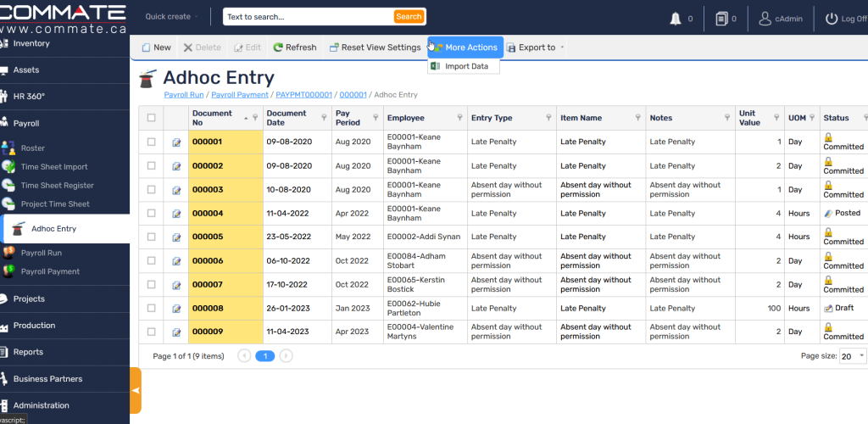
Task: Filter the Document No column pin icon
Action: coord(255,117)
